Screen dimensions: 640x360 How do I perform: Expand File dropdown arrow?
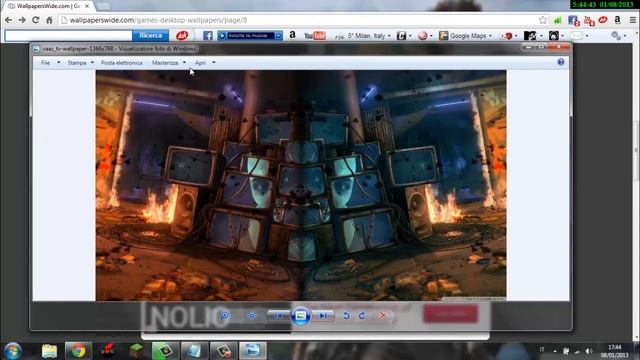pos(58,62)
